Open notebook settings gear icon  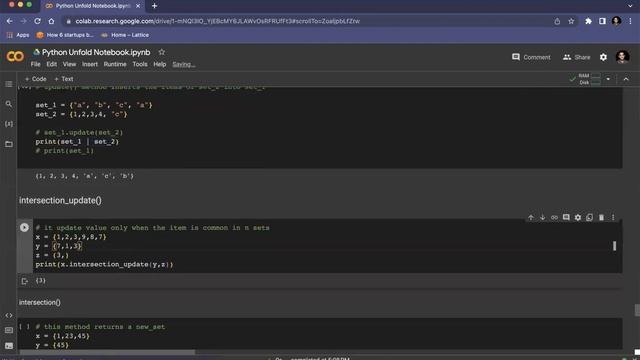(603, 57)
